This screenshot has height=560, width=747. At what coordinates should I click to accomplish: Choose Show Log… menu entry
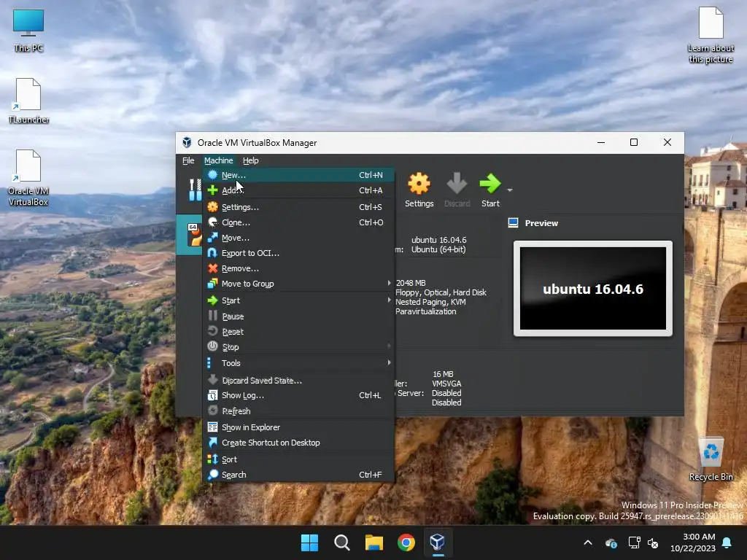point(298,395)
